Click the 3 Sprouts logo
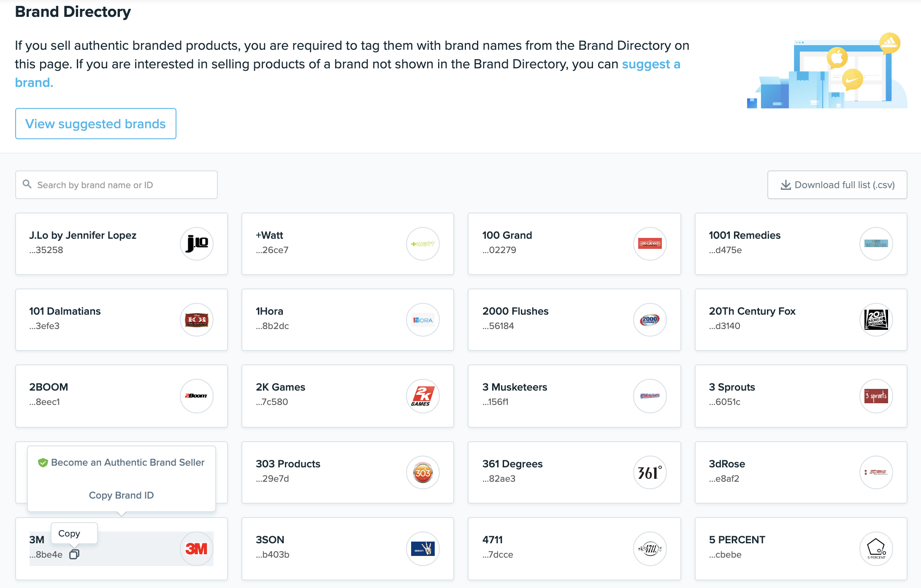The height and width of the screenshot is (588, 921). [x=876, y=396]
